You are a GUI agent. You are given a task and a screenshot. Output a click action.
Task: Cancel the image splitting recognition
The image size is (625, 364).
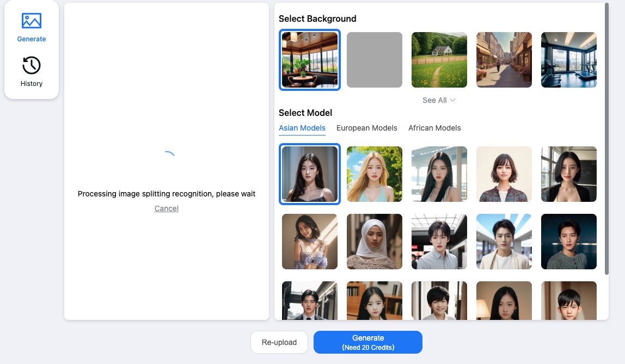tap(167, 209)
